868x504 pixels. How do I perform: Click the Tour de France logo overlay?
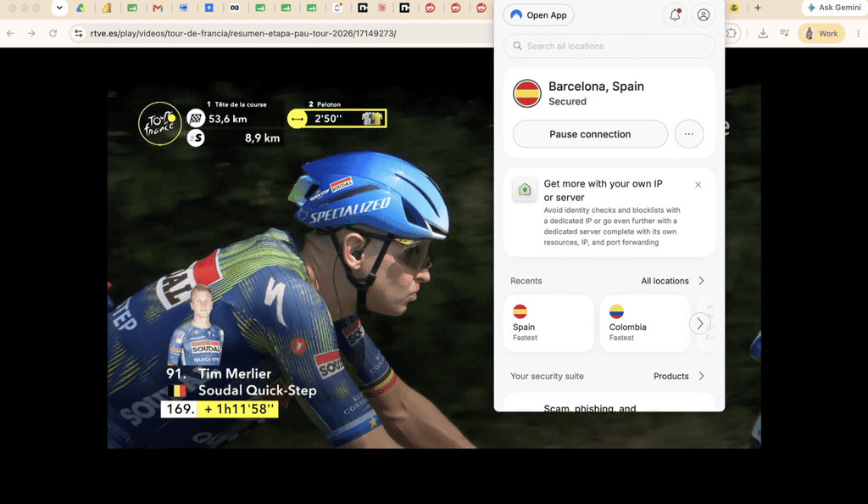tap(160, 124)
